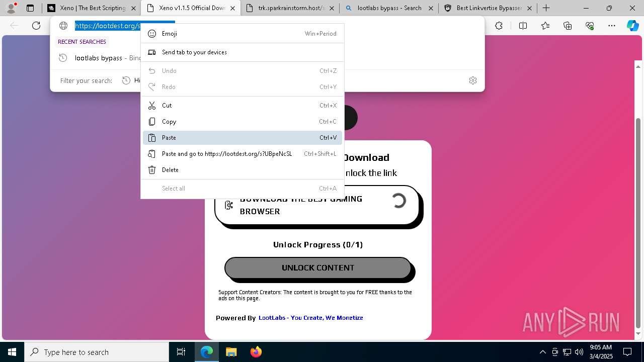Image resolution: width=644 pixels, height=362 pixels.
Task: Click the taskbar search box
Action: 97,352
